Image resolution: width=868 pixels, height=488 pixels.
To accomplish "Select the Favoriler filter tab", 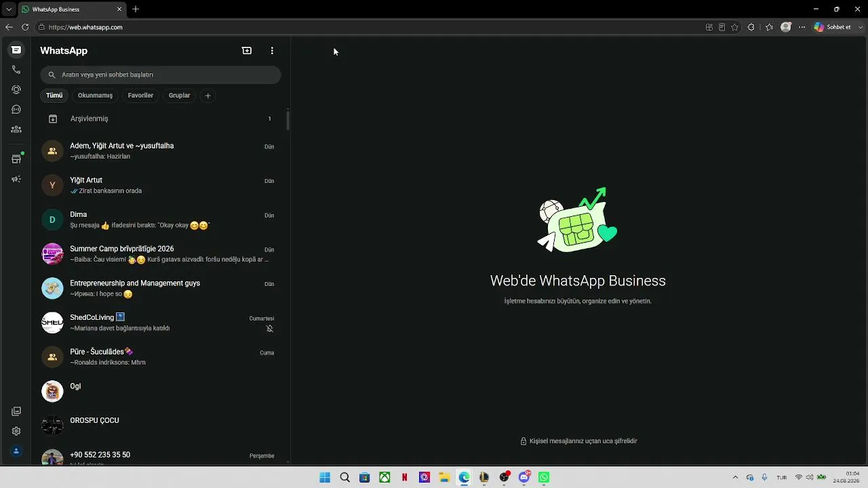I will 140,96.
